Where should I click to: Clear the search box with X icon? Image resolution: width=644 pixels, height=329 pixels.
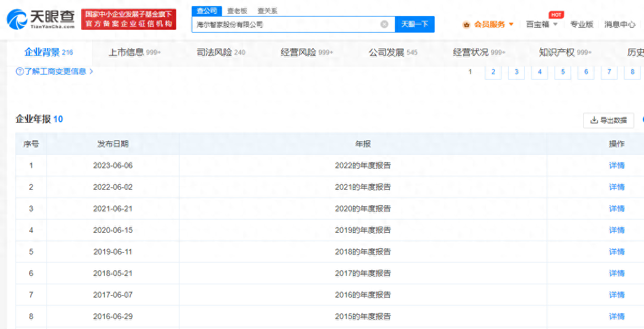[x=384, y=24]
